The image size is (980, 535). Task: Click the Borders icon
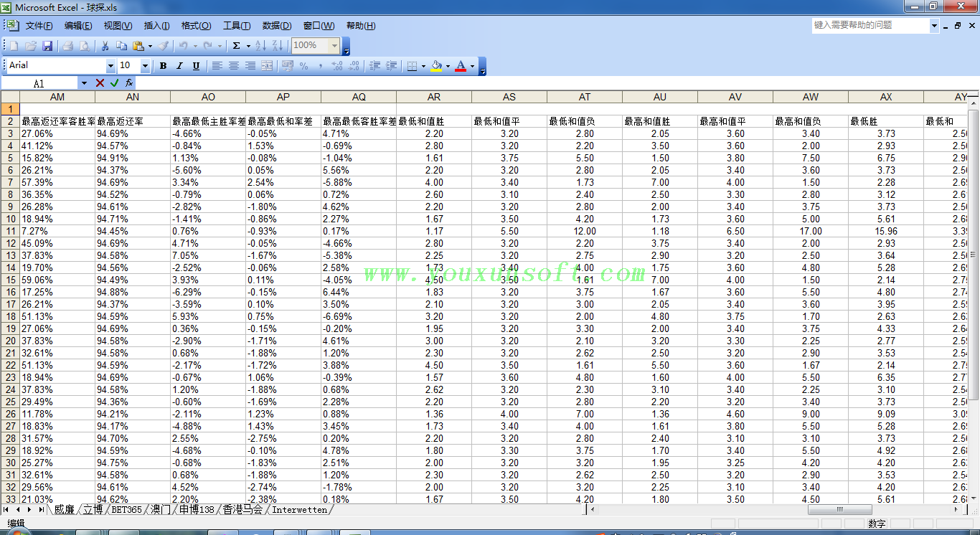click(x=412, y=66)
